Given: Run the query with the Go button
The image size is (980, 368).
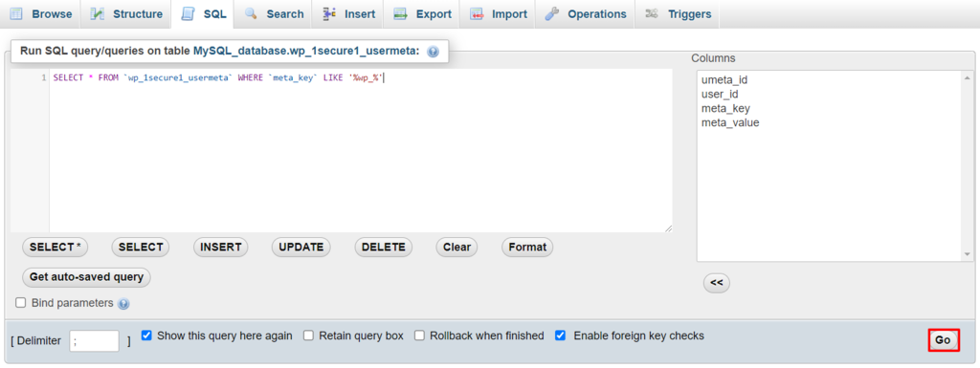Looking at the screenshot, I should [943, 340].
